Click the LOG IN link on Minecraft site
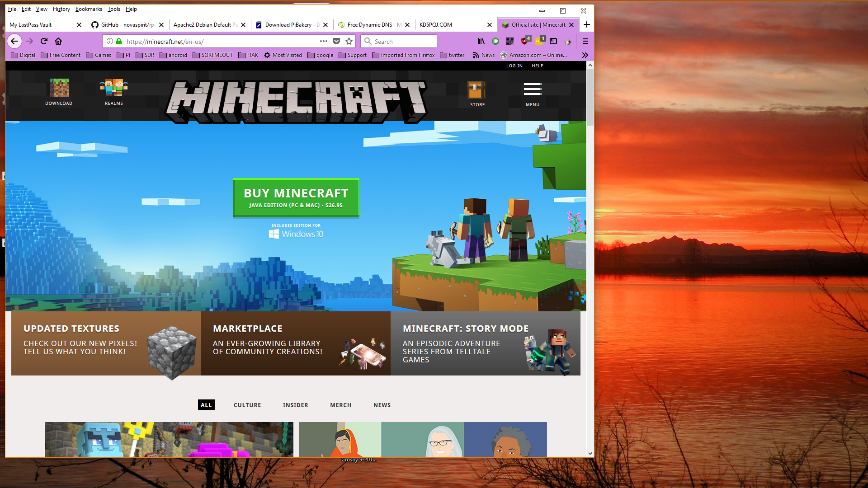 514,66
